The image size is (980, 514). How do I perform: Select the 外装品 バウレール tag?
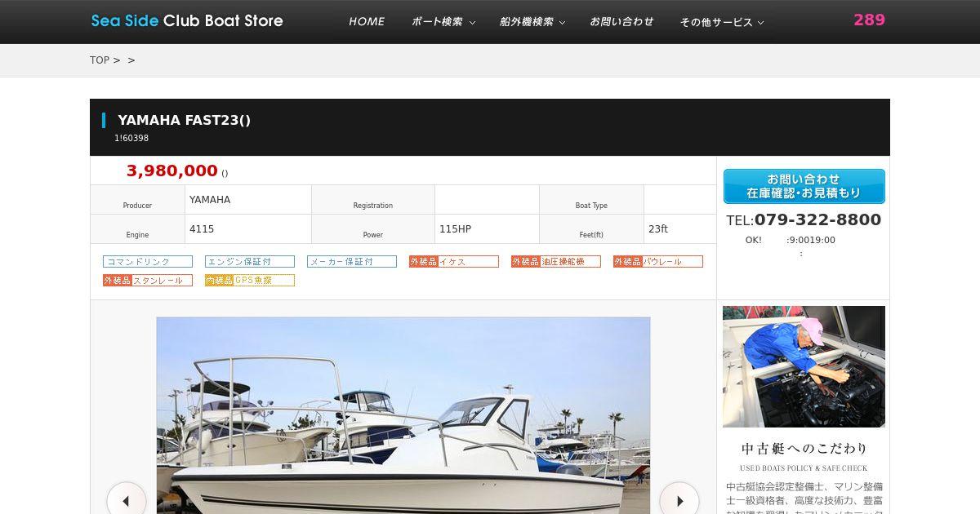658,262
